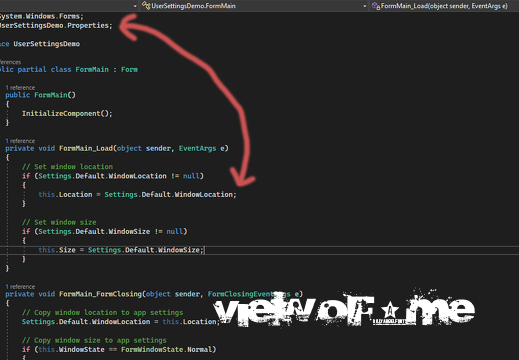This screenshot has width=519, height=360.
Task: Open the FormMain_Load member dropdown
Action: click(444, 6)
